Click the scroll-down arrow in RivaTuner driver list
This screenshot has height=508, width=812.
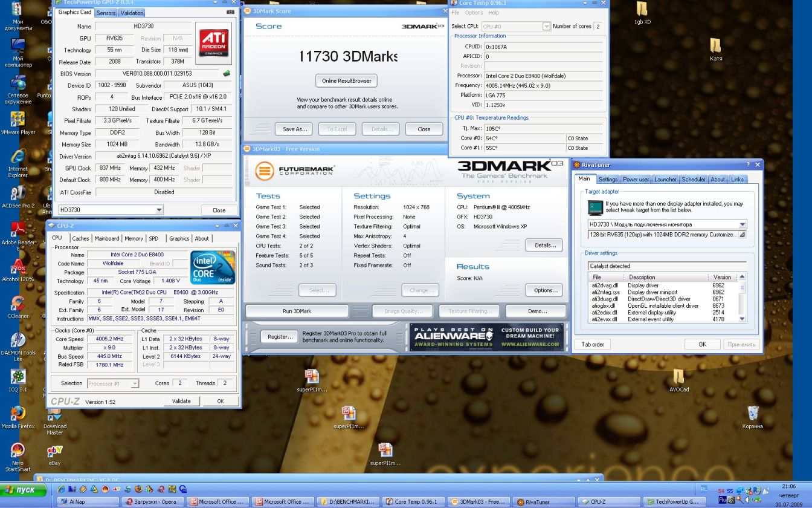pyautogui.click(x=743, y=319)
